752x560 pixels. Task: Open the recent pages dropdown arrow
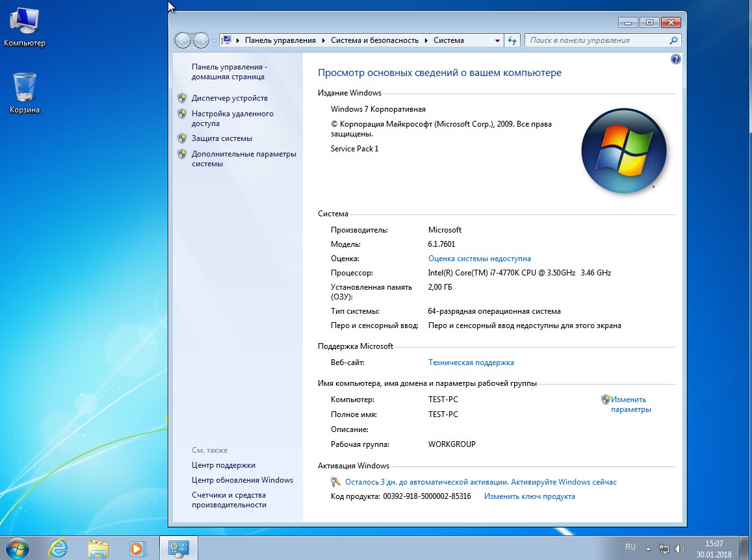pyautogui.click(x=214, y=40)
